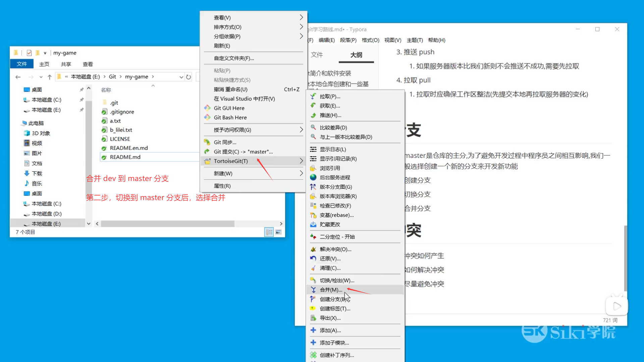644x362 pixels.
Task: Open TortoiseGit 拉取(P) pull dialog
Action: (330, 96)
